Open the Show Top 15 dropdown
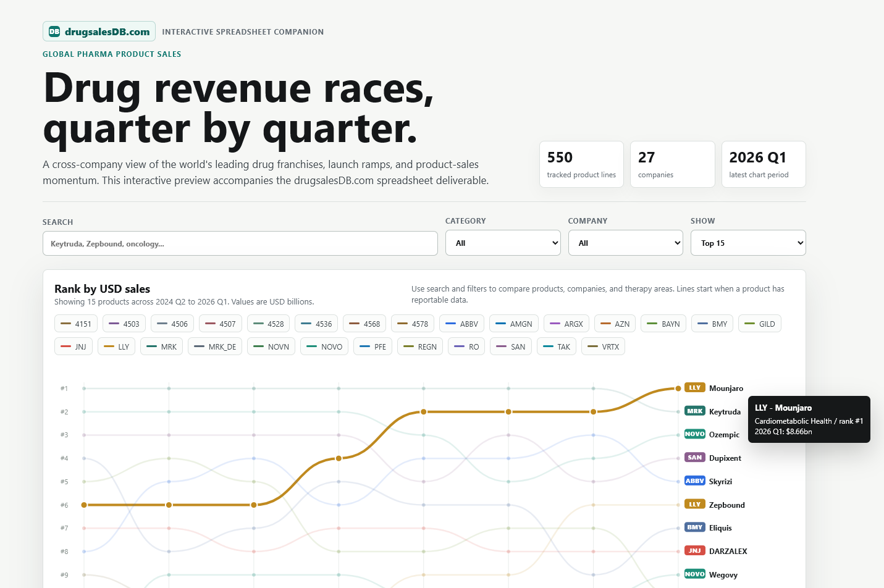This screenshot has width=884, height=588. pos(748,243)
